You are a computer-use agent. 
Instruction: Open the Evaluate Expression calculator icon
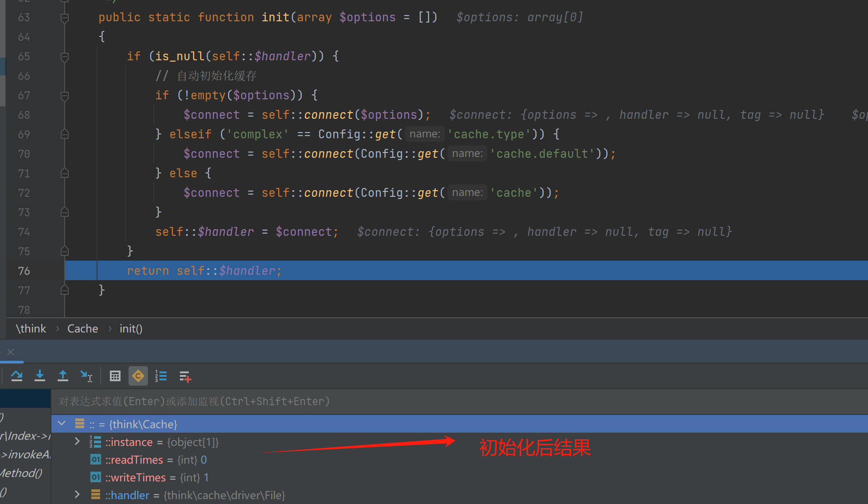115,376
